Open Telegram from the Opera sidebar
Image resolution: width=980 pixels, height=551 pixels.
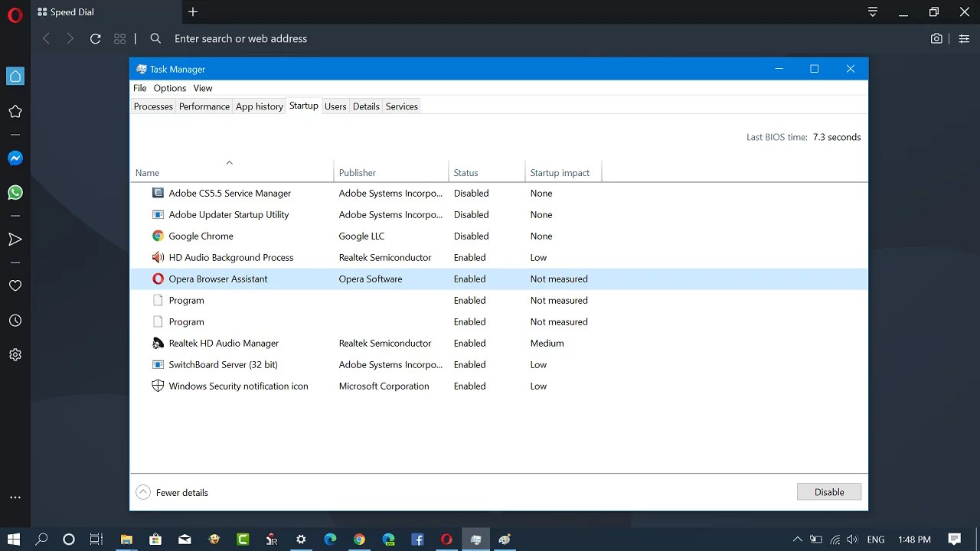coord(15,239)
